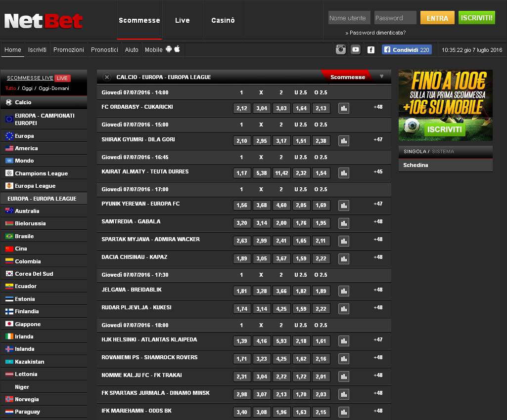
Task: Open statistics icon for Rovaniemi PS - Shamrock Rovers
Action: click(344, 359)
